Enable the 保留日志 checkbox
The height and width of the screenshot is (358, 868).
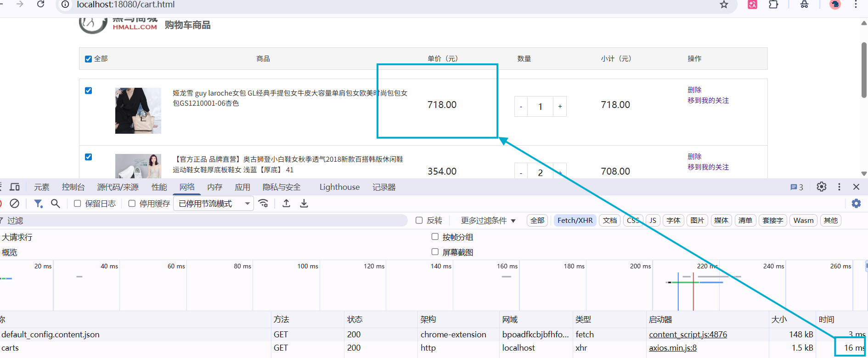point(78,204)
